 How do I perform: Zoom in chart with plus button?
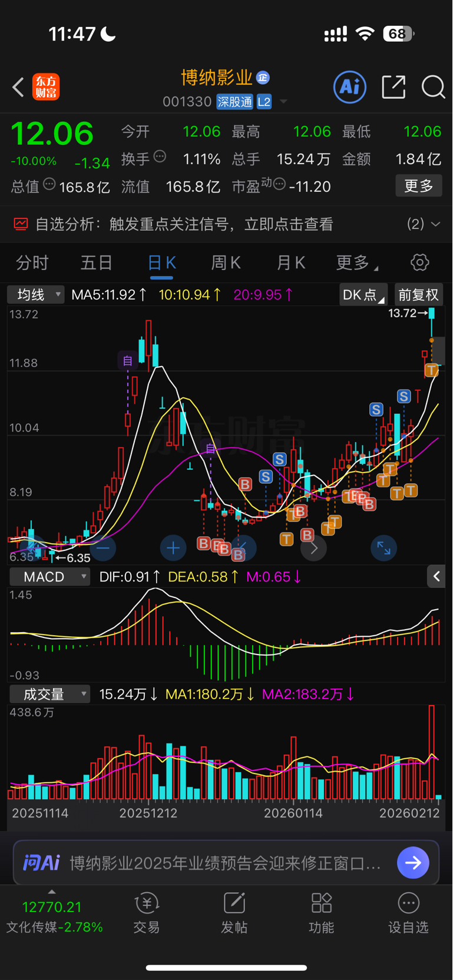pyautogui.click(x=173, y=548)
